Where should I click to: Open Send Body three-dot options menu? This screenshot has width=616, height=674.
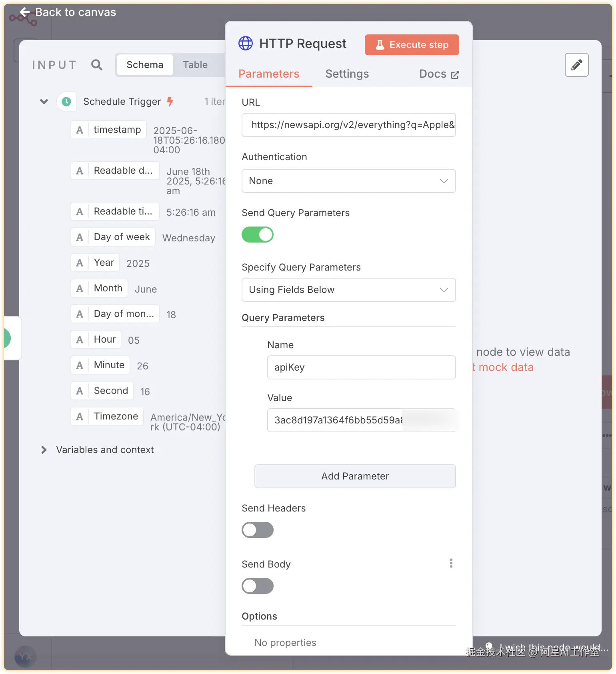pos(451,563)
